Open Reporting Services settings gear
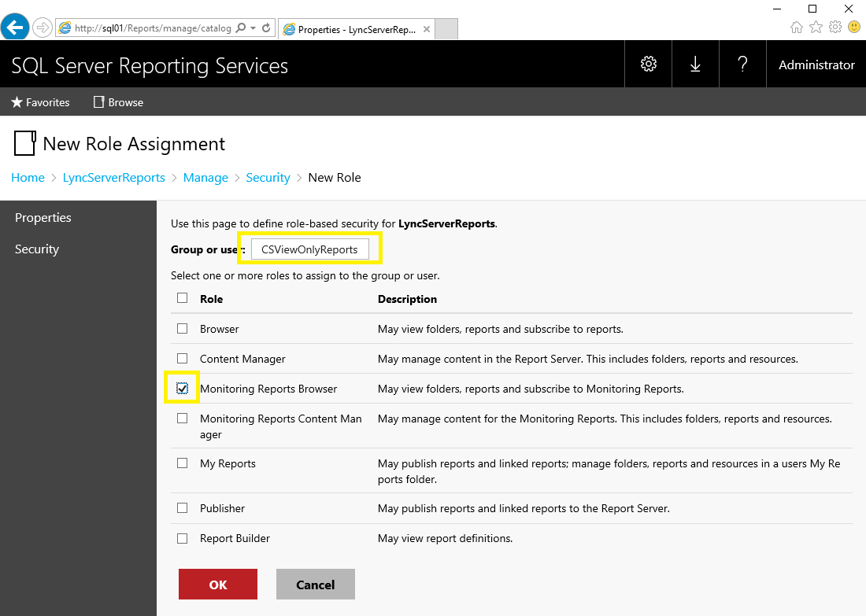 [x=649, y=64]
